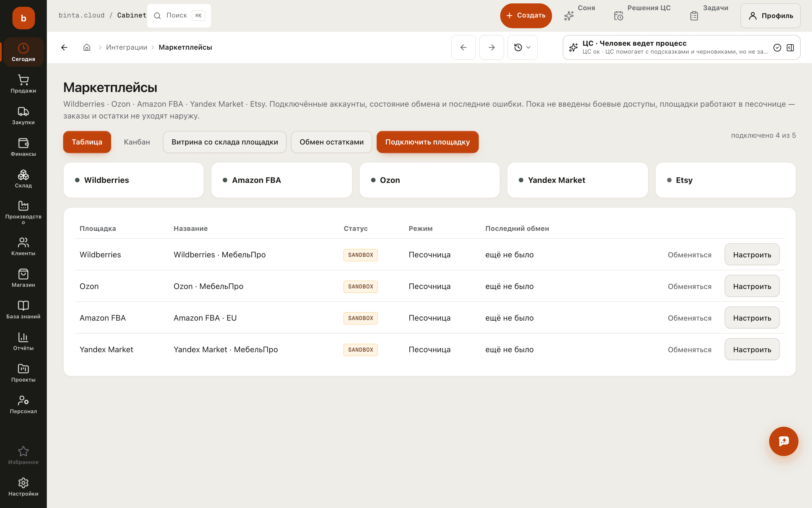Click Обменяться for Amazon FBA

click(690, 318)
